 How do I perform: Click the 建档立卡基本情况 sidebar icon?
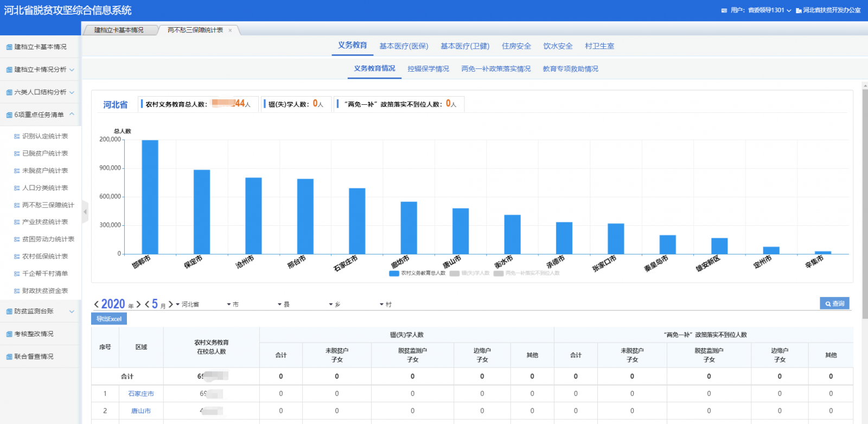[9, 47]
